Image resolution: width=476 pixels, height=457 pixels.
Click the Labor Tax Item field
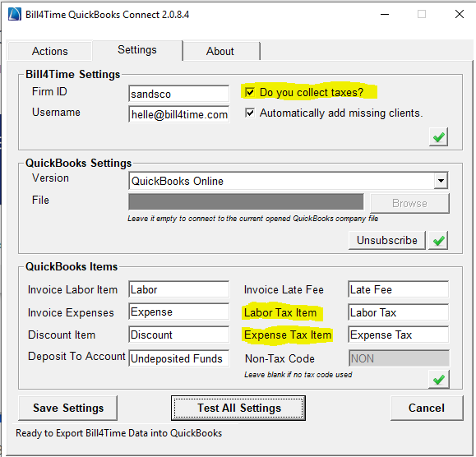coord(398,312)
